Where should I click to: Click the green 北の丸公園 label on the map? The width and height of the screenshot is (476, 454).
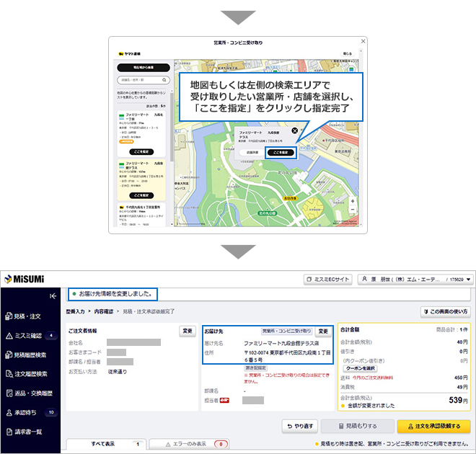(x=267, y=213)
